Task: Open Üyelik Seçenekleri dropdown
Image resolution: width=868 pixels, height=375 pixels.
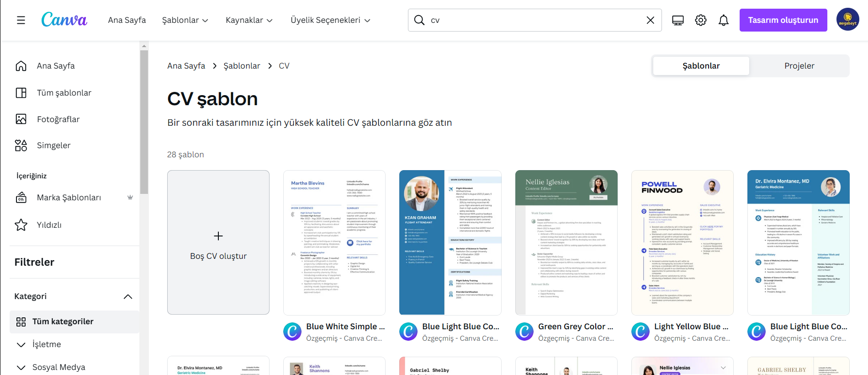Action: coord(330,20)
